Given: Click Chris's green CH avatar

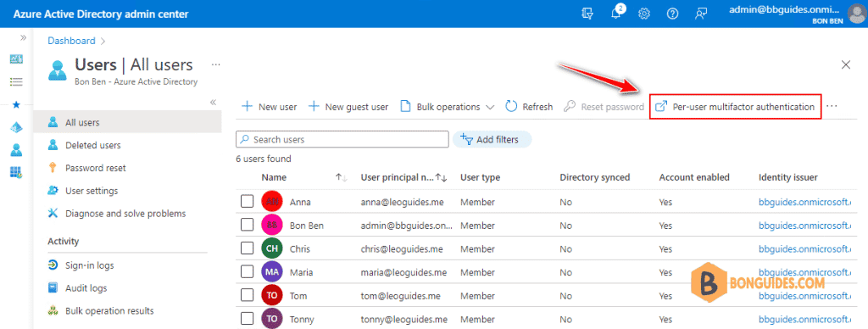Looking at the screenshot, I should 272,248.
